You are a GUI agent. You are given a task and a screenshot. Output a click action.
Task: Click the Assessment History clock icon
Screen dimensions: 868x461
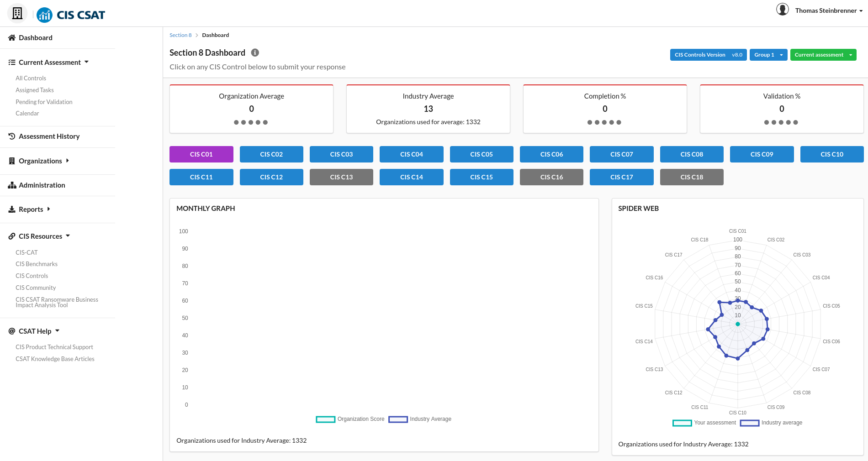click(12, 136)
